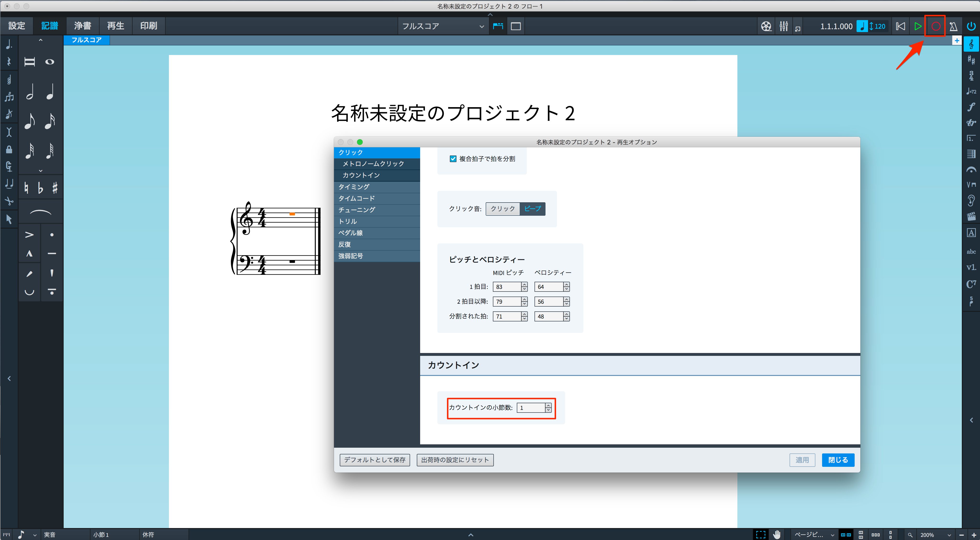Open the tempo panel icon
This screenshot has width=980, height=540.
point(971,91)
